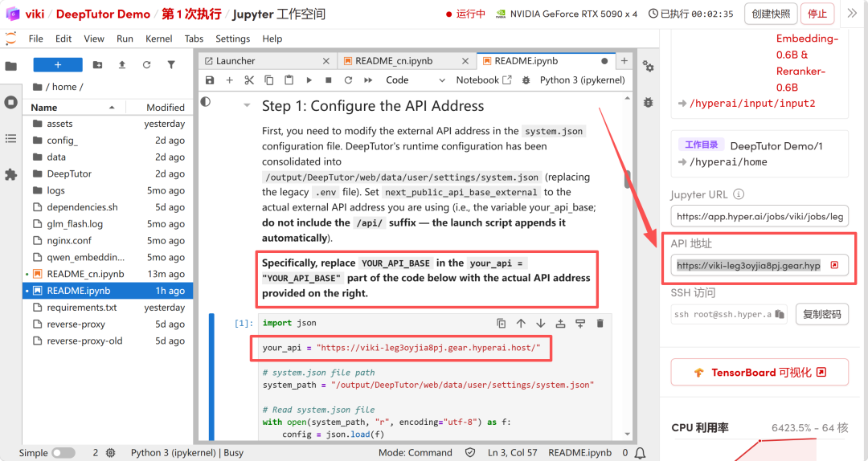Open the File menu
The width and height of the screenshot is (868, 461).
36,39
